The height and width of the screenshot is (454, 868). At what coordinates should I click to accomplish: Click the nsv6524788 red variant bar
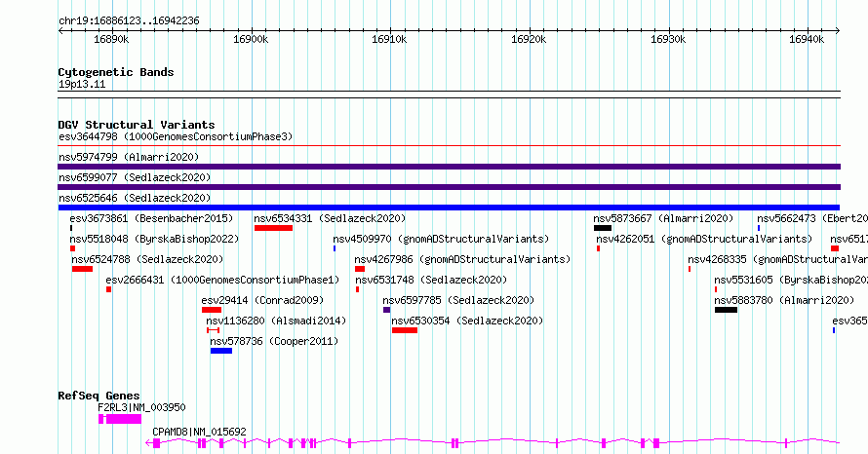pyautogui.click(x=82, y=269)
